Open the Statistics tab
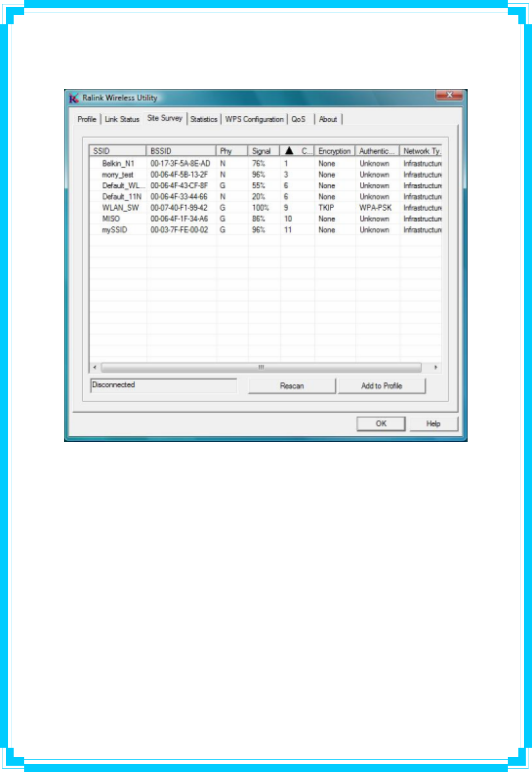 click(204, 119)
